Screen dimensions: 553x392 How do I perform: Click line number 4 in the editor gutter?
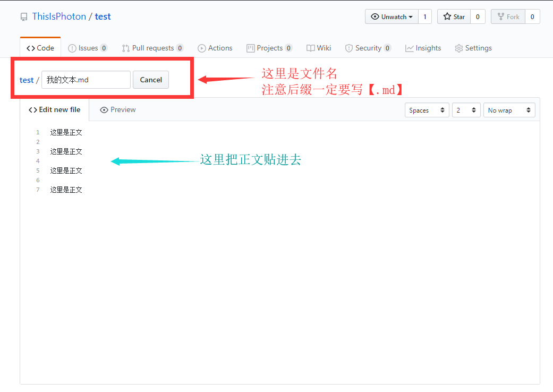(38, 161)
